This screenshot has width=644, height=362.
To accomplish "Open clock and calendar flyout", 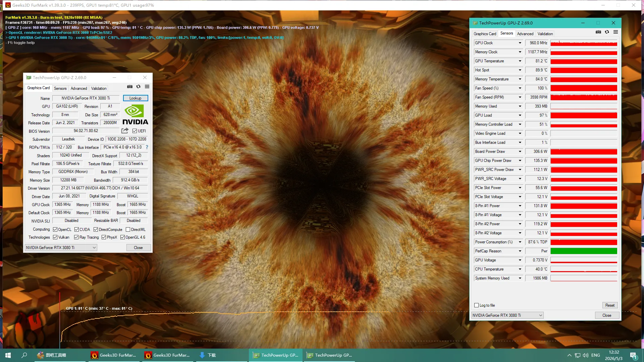I will click(x=614, y=355).
